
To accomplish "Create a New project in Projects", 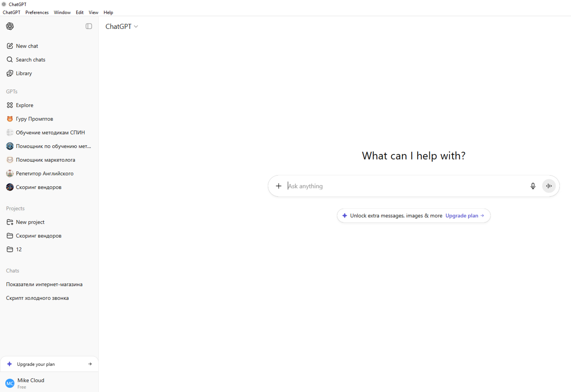I will point(30,222).
